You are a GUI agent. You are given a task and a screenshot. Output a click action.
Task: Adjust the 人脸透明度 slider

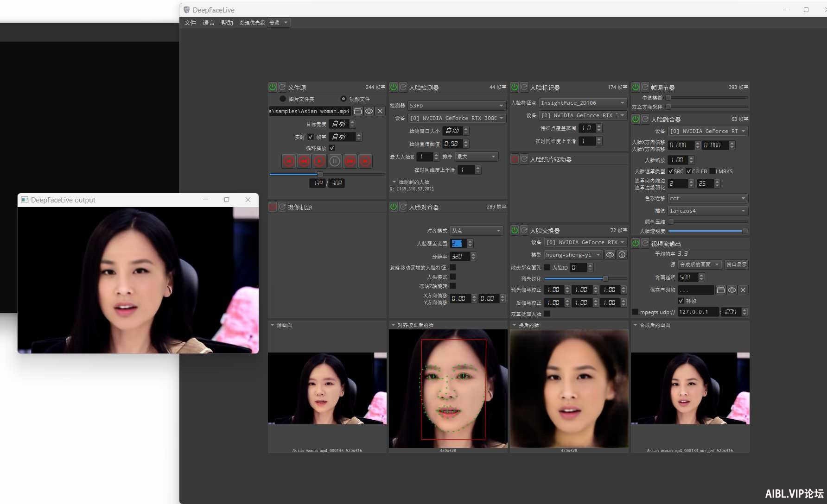click(x=708, y=231)
